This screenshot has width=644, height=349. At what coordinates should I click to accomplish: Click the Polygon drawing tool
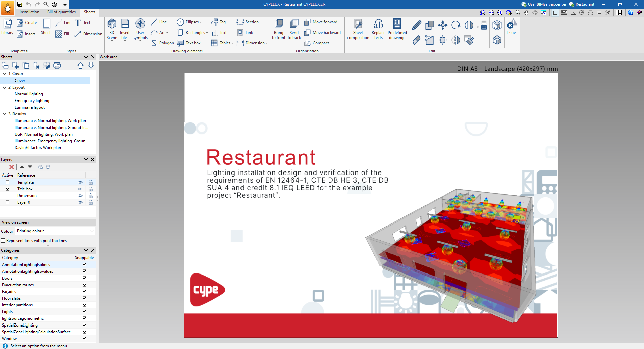[162, 43]
